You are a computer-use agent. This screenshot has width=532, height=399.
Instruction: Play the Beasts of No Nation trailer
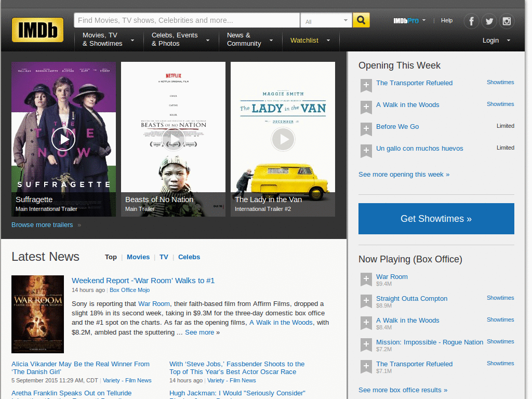[173, 139]
